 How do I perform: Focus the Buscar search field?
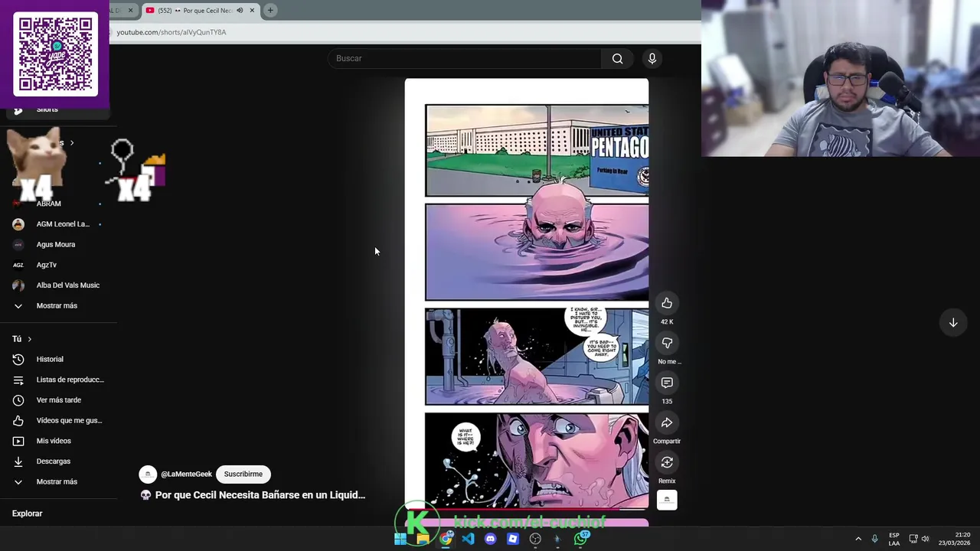click(x=465, y=58)
